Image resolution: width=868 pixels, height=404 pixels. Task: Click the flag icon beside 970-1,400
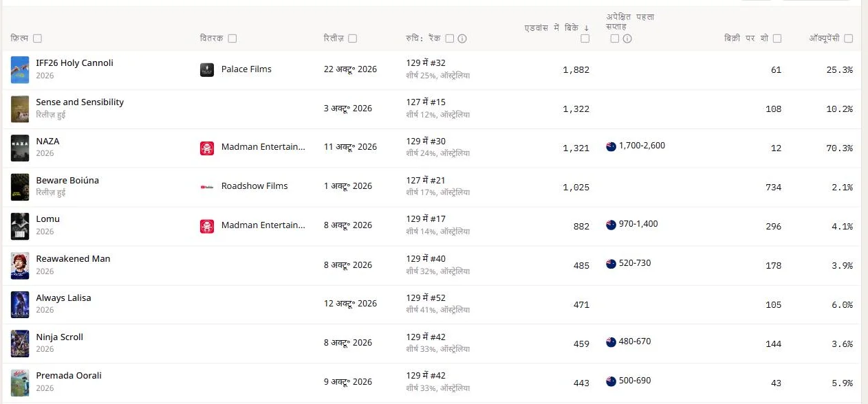pyautogui.click(x=611, y=225)
